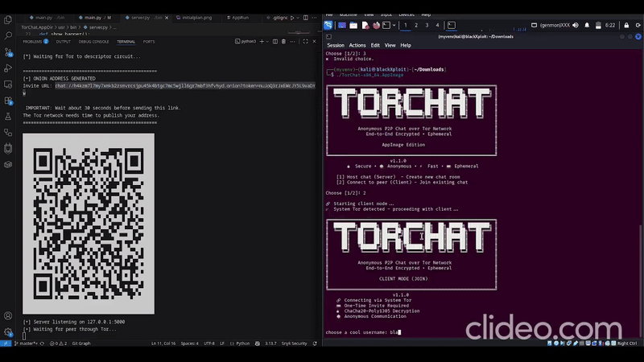This screenshot has height=362, width=644.
Task: Switch to the Ports panel tab
Action: pyautogui.click(x=149, y=42)
